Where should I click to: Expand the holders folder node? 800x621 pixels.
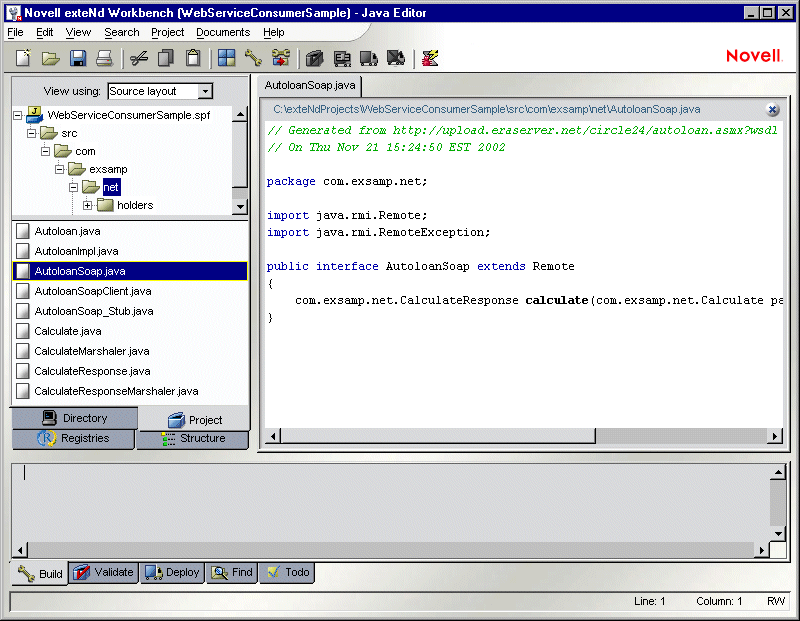88,205
